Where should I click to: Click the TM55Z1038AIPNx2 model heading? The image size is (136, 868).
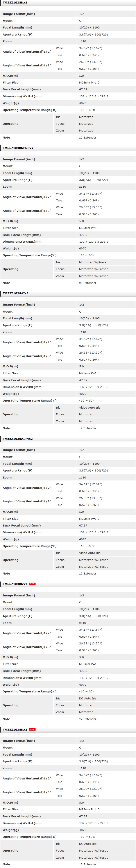tap(18, 439)
